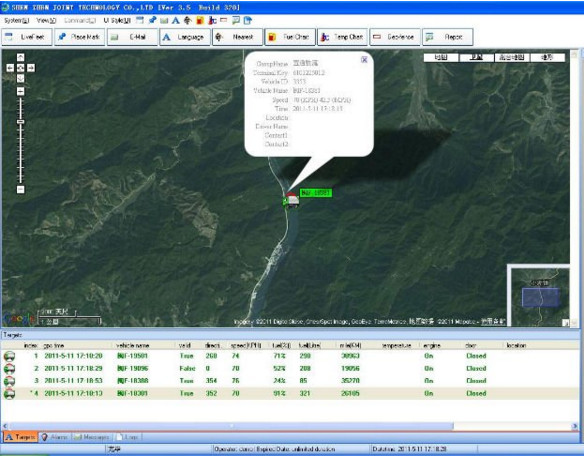Click the small thermometer icon in menu row
584x457 pixels.
click(212, 20)
